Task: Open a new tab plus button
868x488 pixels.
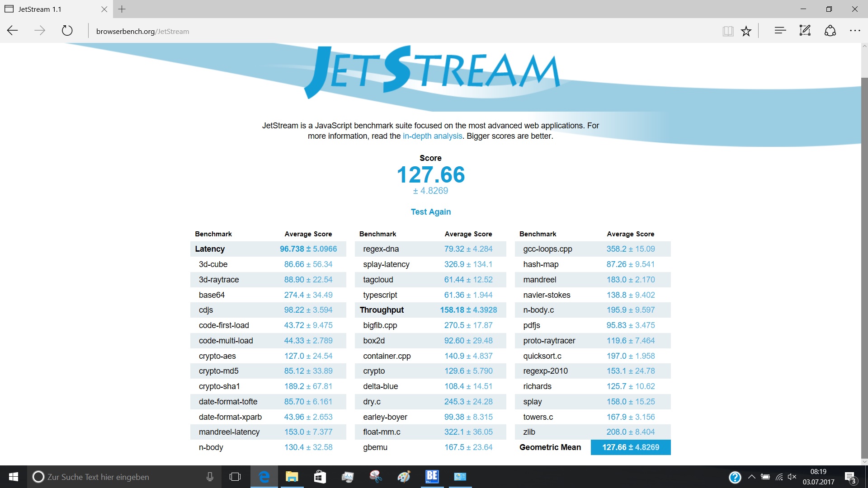Action: (x=122, y=9)
